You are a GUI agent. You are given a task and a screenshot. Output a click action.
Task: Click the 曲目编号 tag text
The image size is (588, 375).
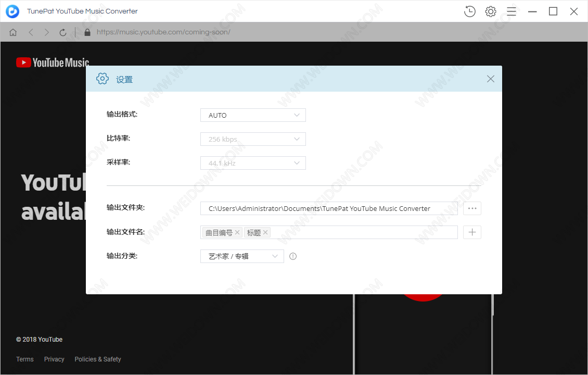click(219, 233)
